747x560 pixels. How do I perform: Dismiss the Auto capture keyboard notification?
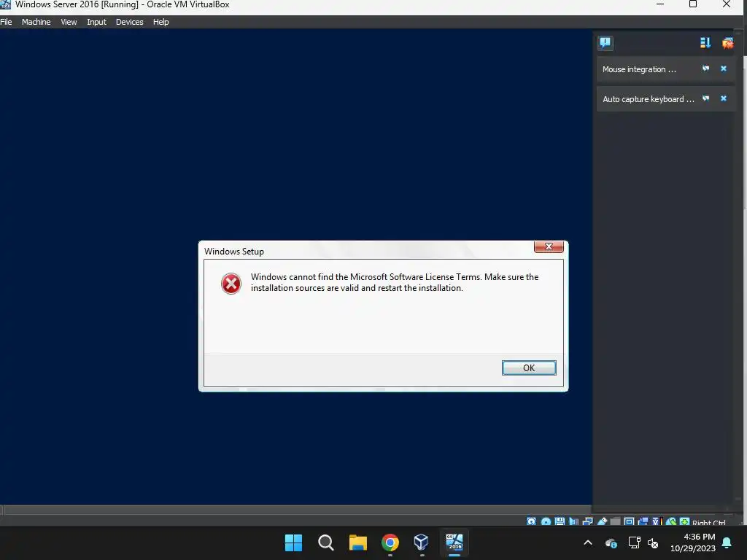[723, 98]
